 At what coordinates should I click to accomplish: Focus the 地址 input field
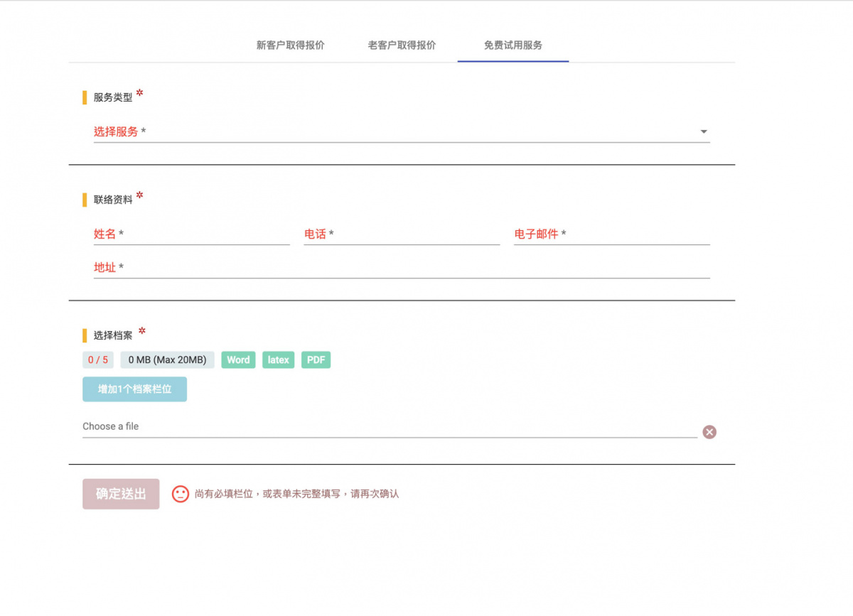(402, 268)
